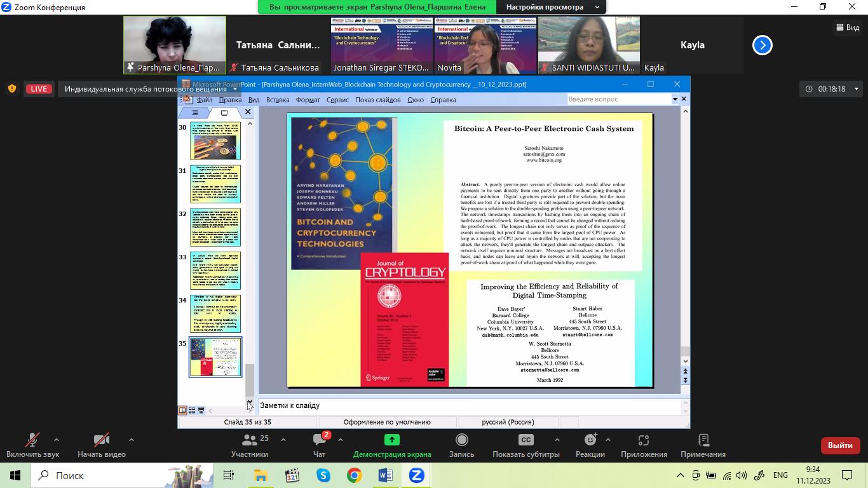The width and height of the screenshot is (868, 488).
Task: Select the Novita participant video tile
Action: [486, 45]
